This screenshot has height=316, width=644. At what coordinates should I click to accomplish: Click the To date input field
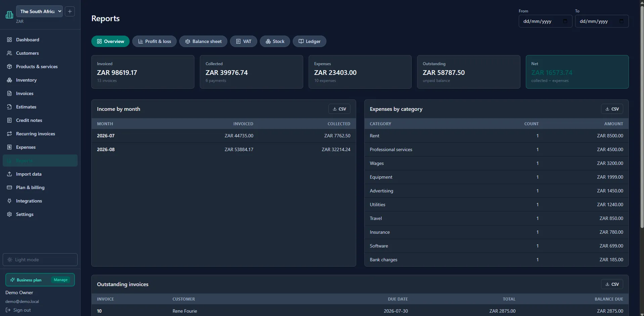click(x=602, y=21)
